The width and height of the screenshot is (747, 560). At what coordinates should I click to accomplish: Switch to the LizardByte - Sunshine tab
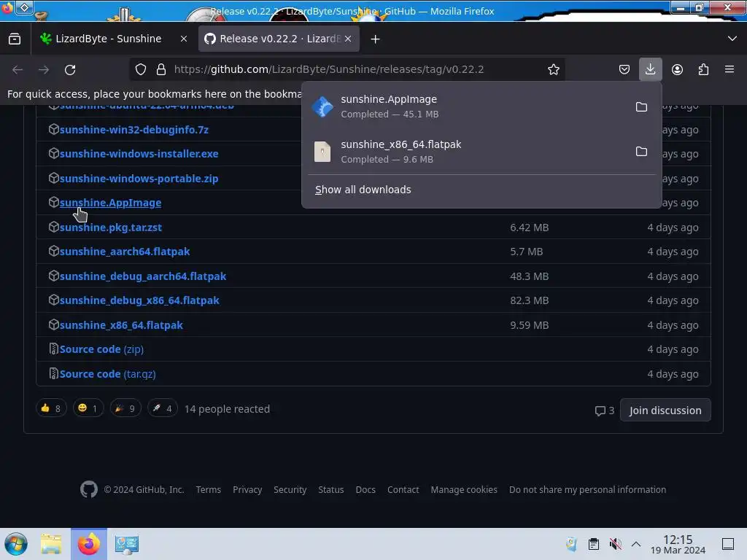[x=109, y=39]
